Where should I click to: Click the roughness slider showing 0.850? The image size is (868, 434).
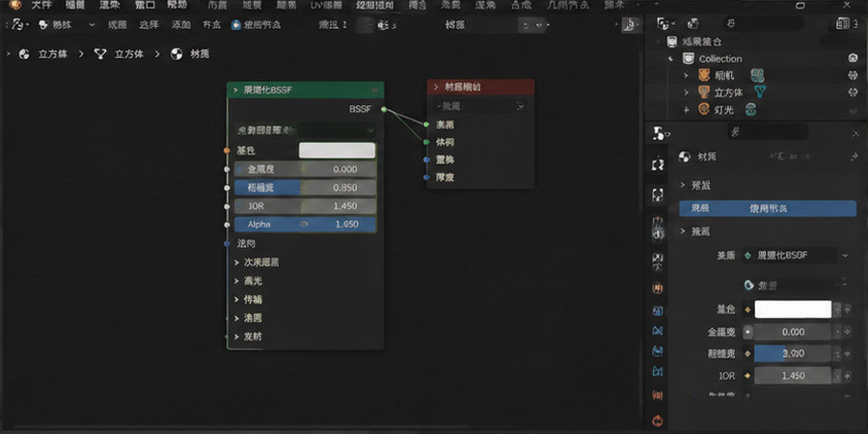[305, 188]
